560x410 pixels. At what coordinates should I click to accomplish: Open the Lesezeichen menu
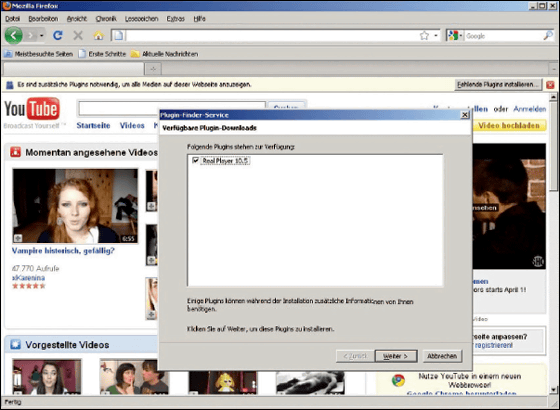pos(141,19)
